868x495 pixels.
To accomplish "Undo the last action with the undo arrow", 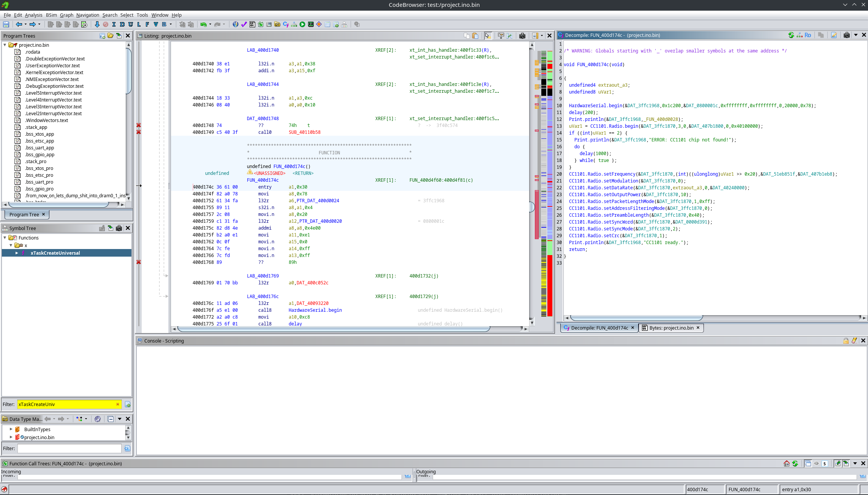I will (x=204, y=24).
